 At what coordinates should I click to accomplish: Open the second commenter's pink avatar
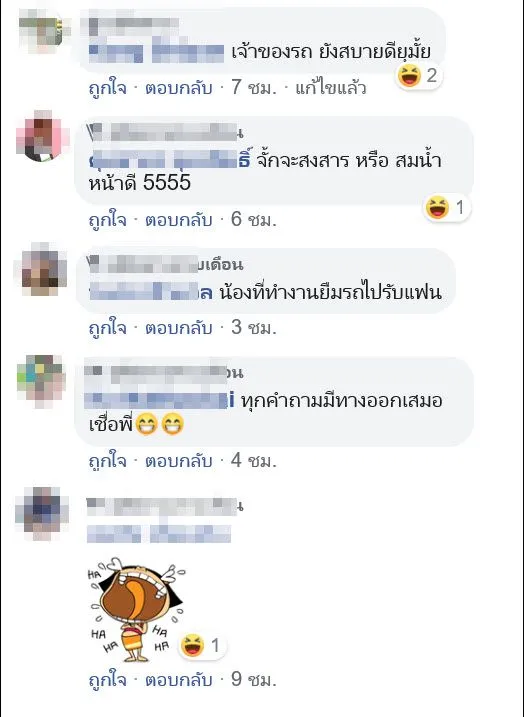pos(42,136)
